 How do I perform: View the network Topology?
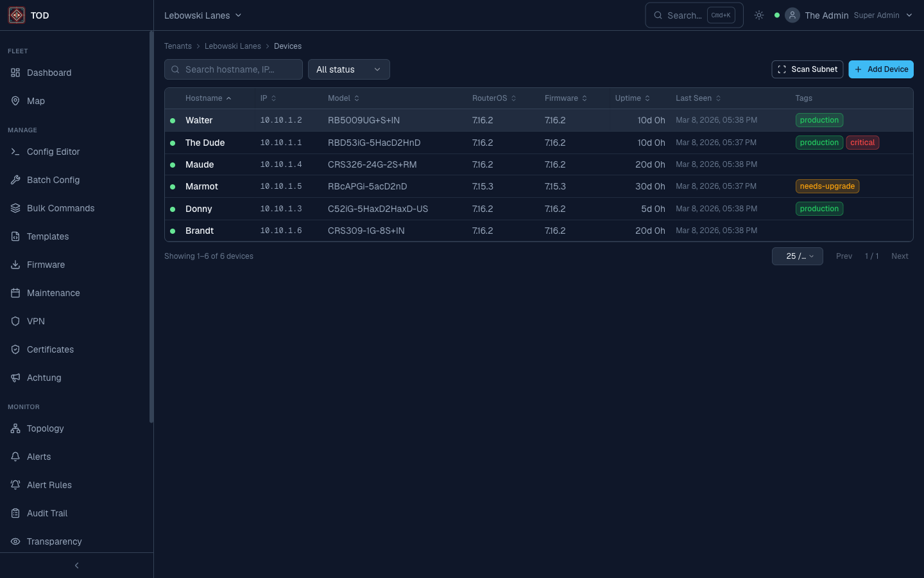coord(45,428)
